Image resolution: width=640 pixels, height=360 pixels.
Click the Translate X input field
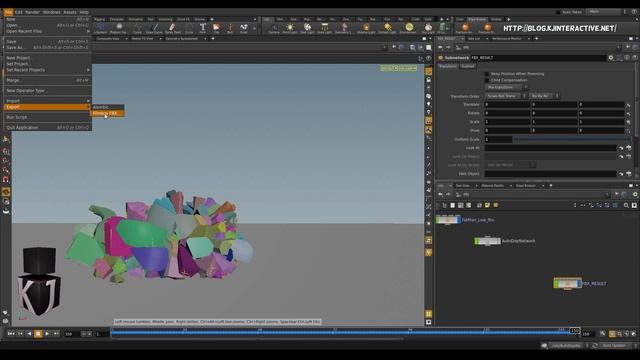(507, 104)
